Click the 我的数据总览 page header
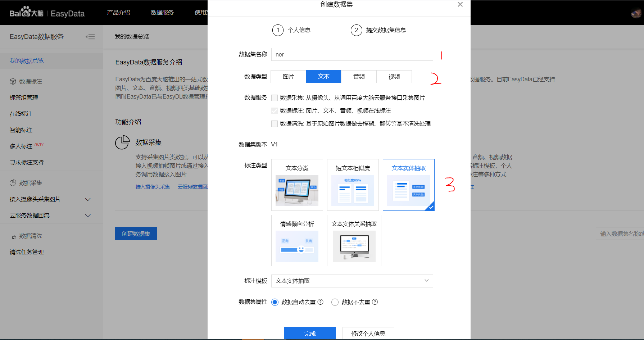 coord(132,37)
